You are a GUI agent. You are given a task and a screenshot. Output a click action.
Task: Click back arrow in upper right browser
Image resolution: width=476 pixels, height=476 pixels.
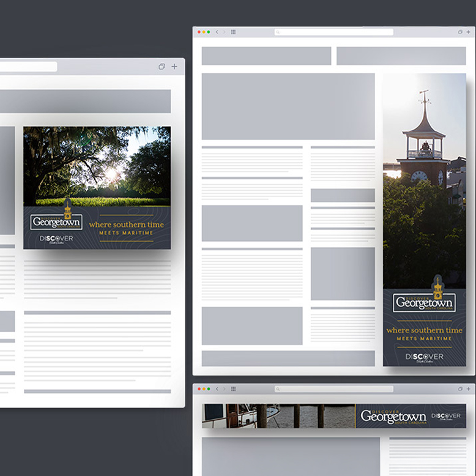point(217,32)
